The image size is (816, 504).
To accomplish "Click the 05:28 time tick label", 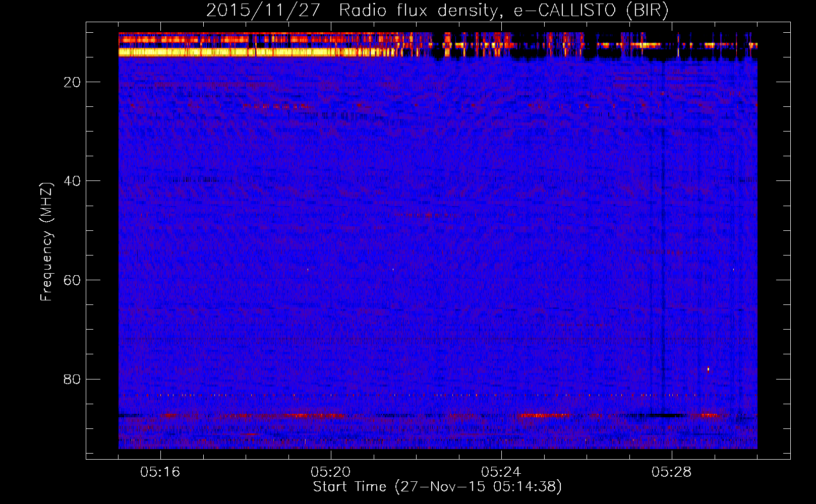I will coord(672,472).
